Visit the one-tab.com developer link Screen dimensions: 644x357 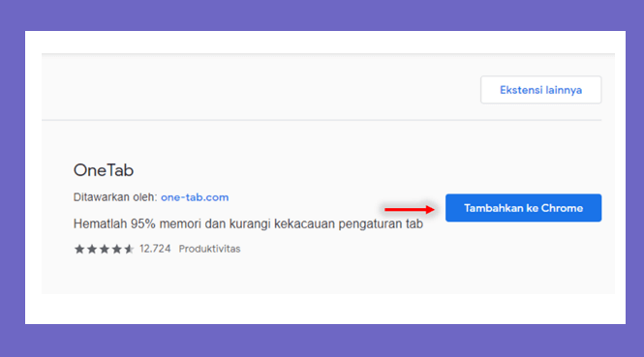click(195, 197)
